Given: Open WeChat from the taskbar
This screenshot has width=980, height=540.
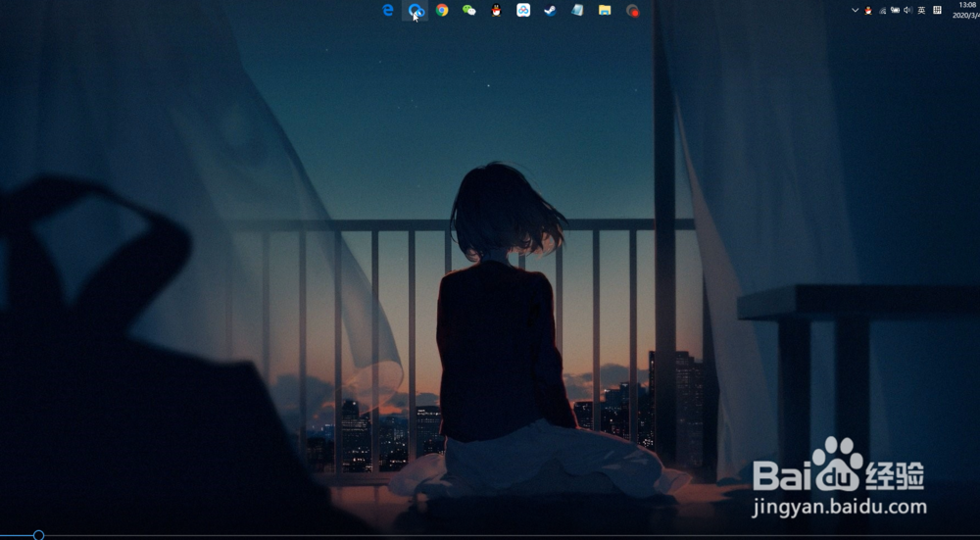Looking at the screenshot, I should pos(468,10).
